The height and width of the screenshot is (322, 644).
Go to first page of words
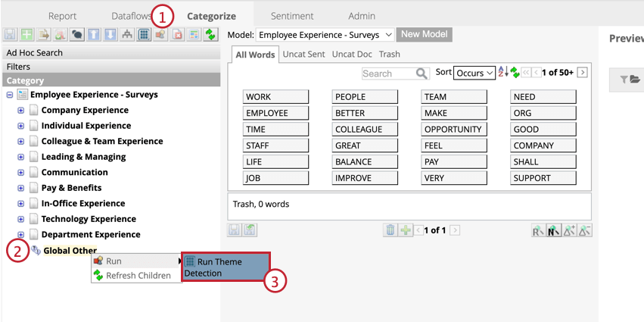[x=526, y=73]
